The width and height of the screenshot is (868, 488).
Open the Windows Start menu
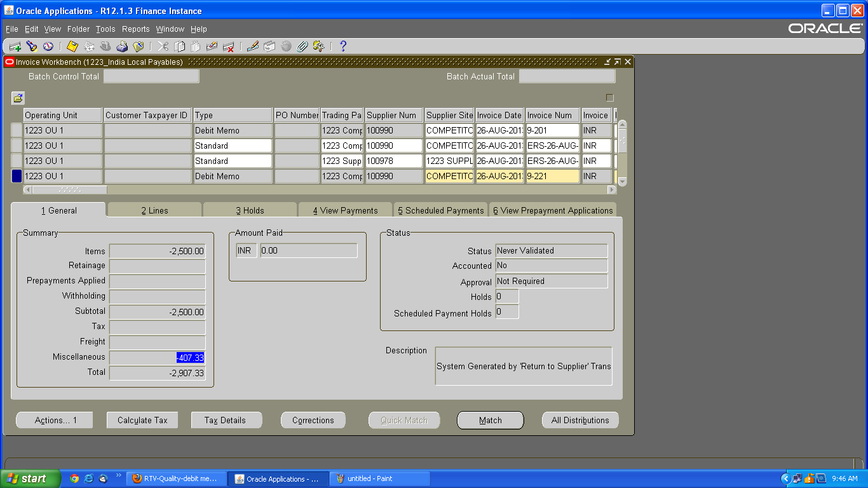click(31, 478)
